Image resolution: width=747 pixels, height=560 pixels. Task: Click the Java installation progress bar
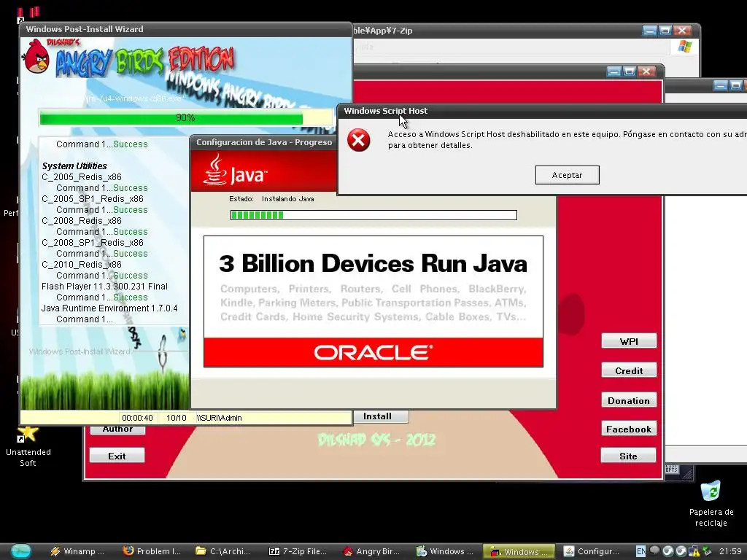click(373, 215)
